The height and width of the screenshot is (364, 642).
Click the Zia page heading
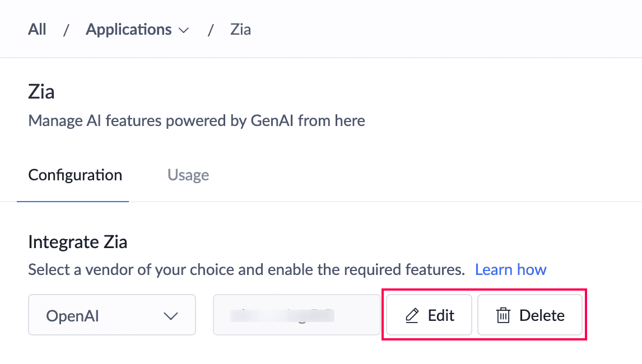click(x=41, y=91)
